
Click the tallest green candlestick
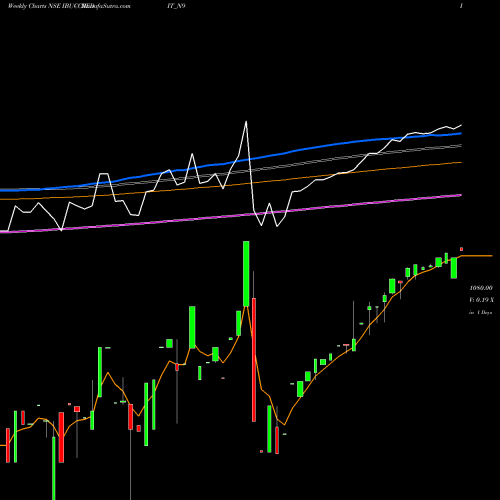tap(246, 274)
